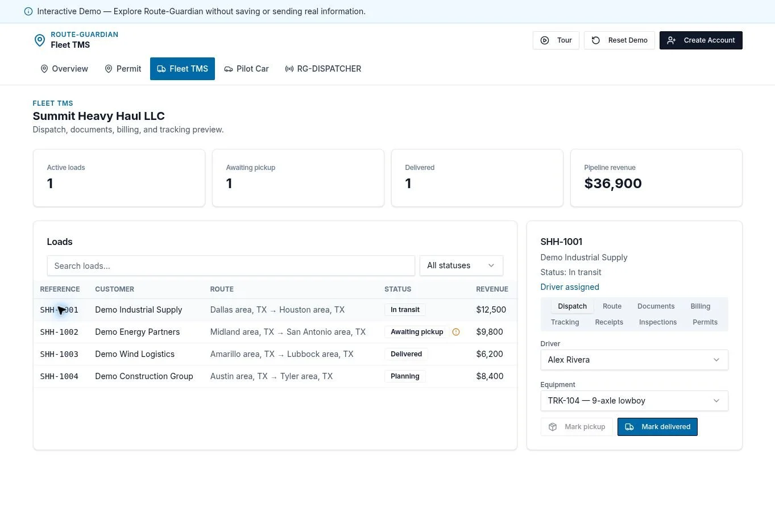Switch to RG-DISPATCHER
The image size is (775, 532).
(323, 69)
